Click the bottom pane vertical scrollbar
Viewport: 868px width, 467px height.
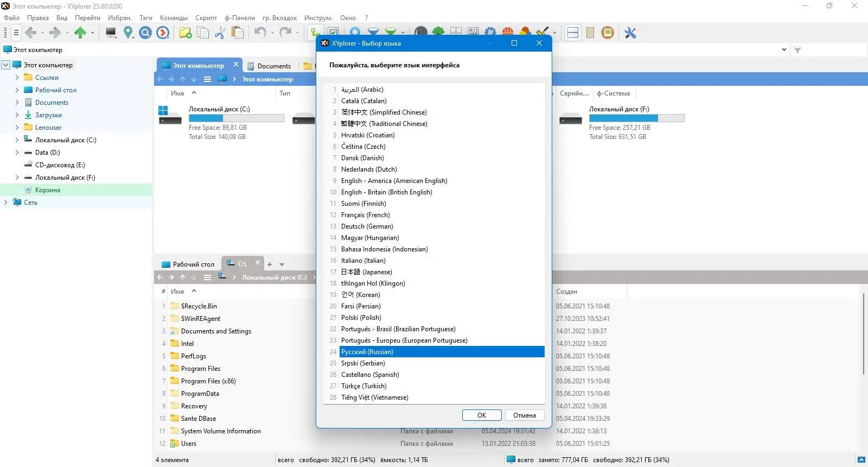(863, 334)
